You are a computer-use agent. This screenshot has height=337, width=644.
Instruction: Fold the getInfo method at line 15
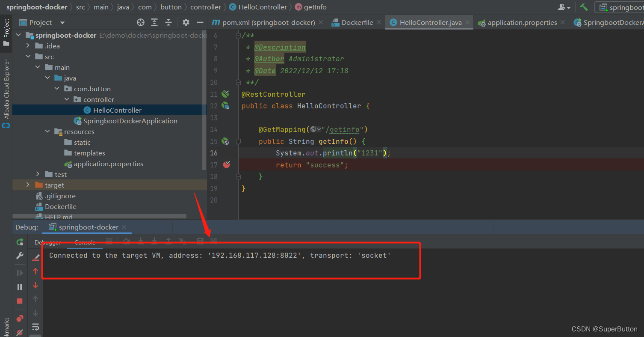coord(238,141)
